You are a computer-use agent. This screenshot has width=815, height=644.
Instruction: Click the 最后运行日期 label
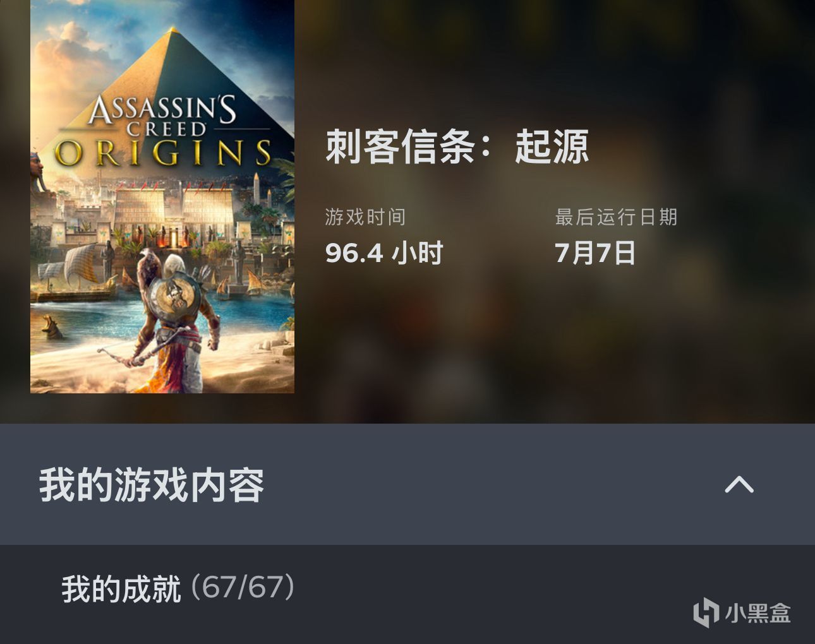click(616, 217)
